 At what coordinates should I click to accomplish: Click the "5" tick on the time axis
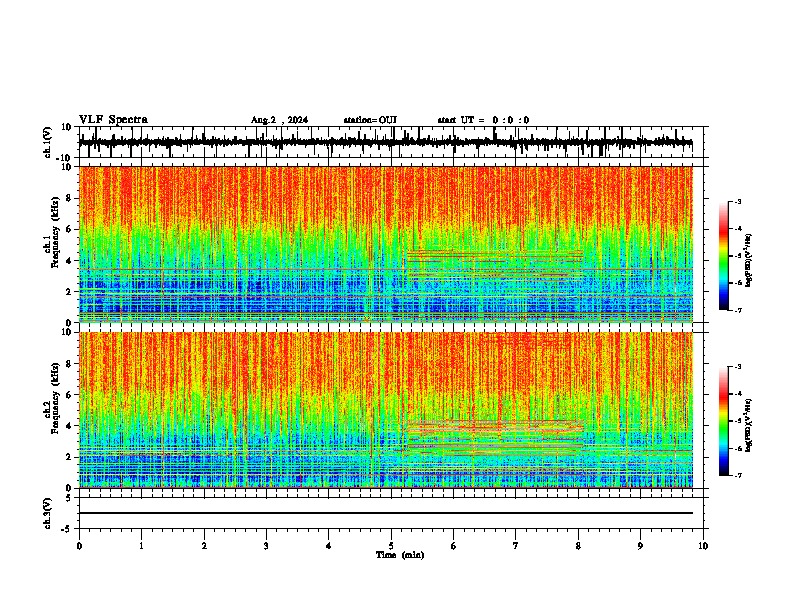[x=391, y=546]
